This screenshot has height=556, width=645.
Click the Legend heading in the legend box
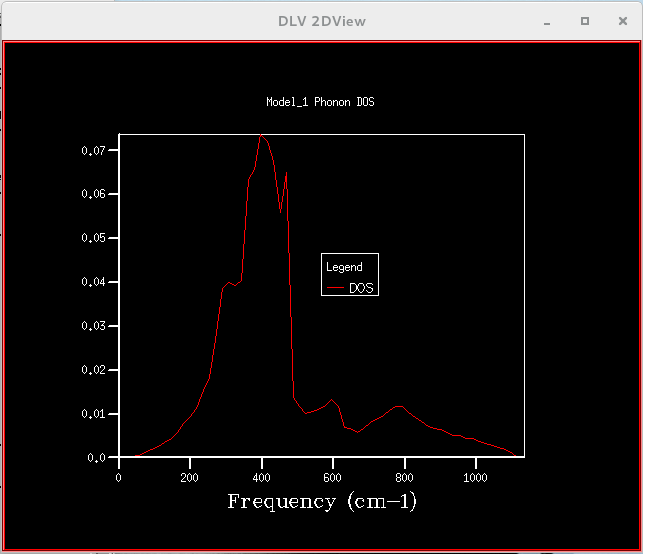[344, 267]
